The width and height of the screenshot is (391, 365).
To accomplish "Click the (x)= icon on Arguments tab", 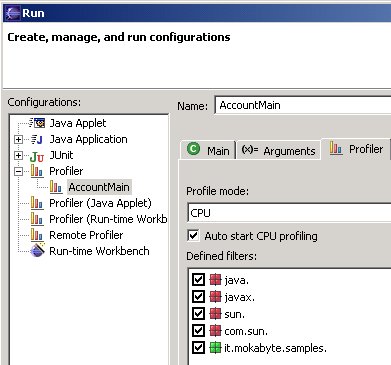I will tap(250, 149).
